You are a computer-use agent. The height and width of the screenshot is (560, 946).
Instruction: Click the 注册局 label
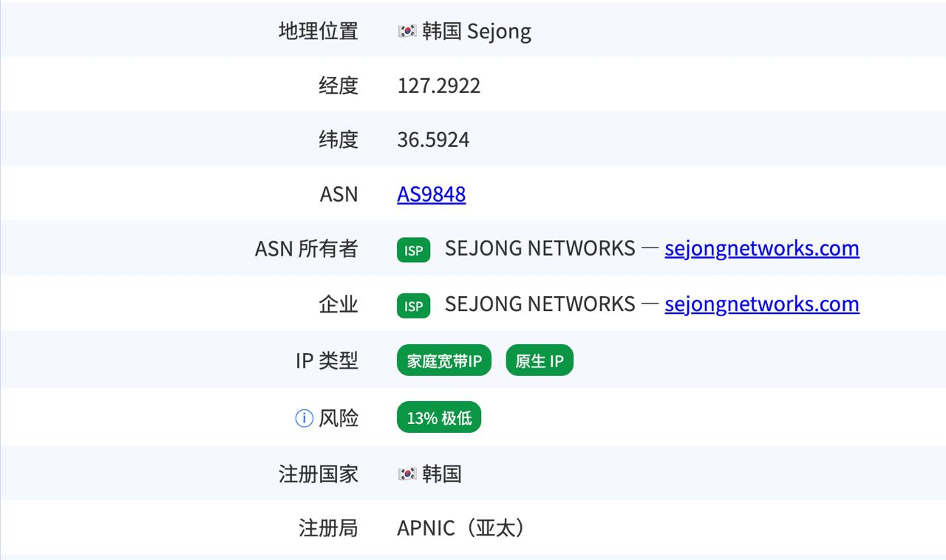tap(328, 528)
